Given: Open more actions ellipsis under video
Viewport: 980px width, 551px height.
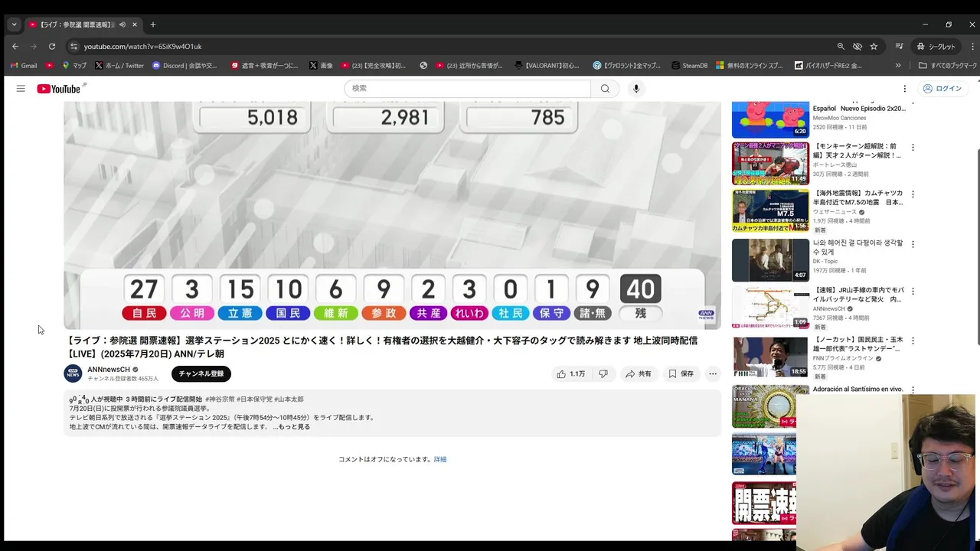Looking at the screenshot, I should pos(713,374).
